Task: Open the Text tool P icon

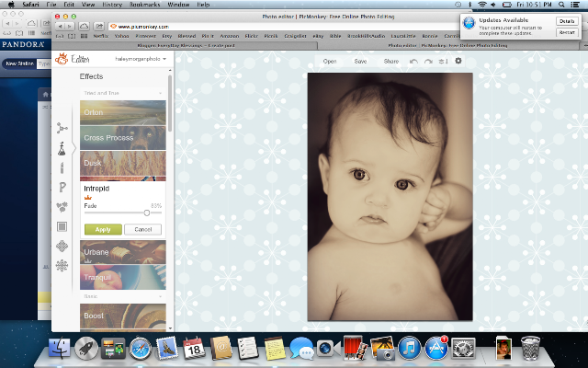Action: [62, 187]
